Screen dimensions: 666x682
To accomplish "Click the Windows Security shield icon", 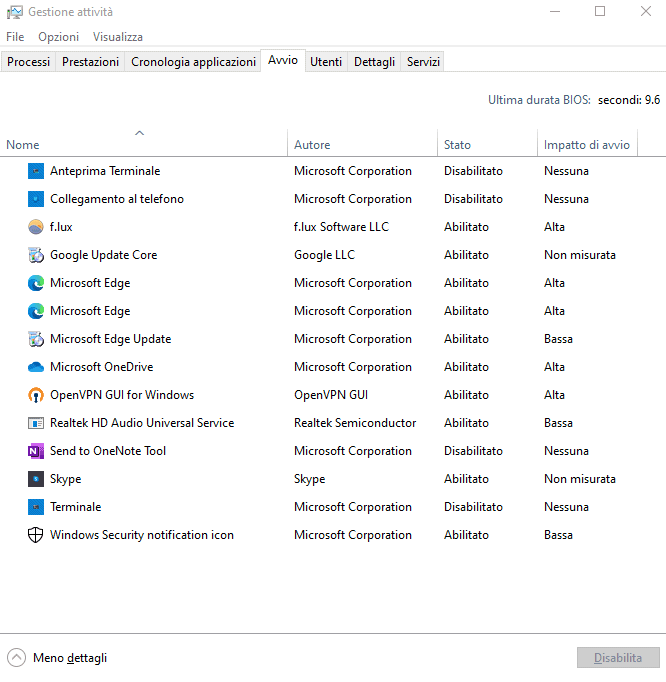I will point(36,535).
